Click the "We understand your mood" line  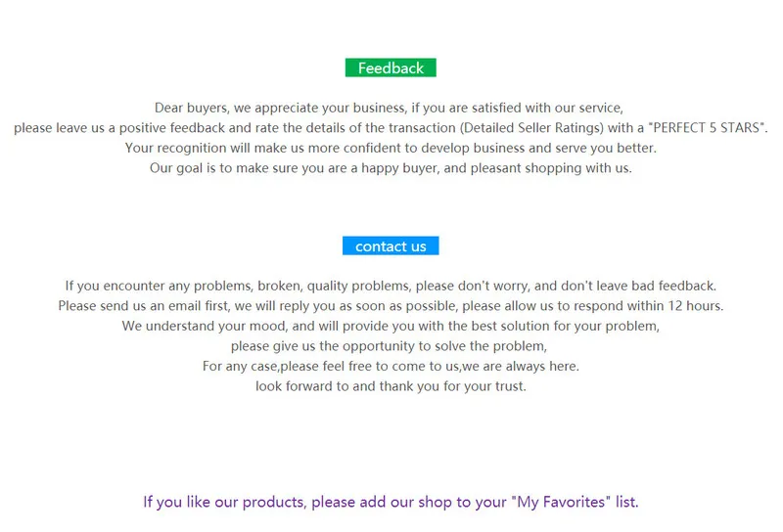pos(204,326)
